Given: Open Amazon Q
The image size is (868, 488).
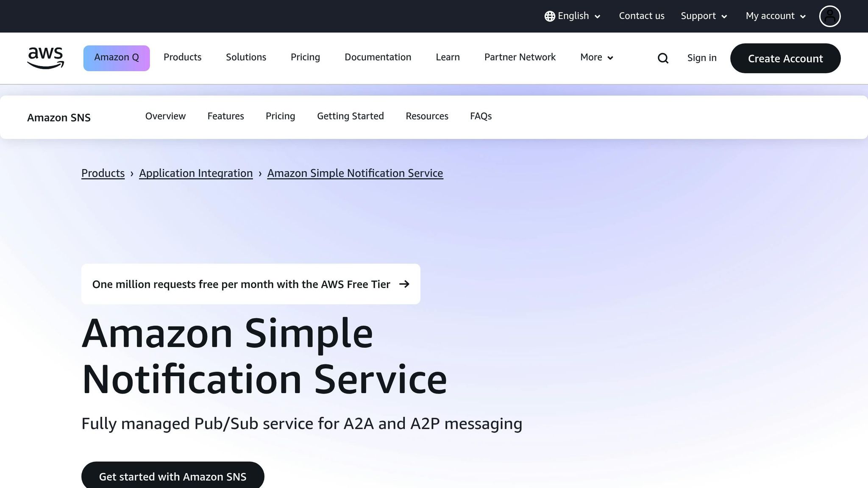Looking at the screenshot, I should tap(117, 58).
